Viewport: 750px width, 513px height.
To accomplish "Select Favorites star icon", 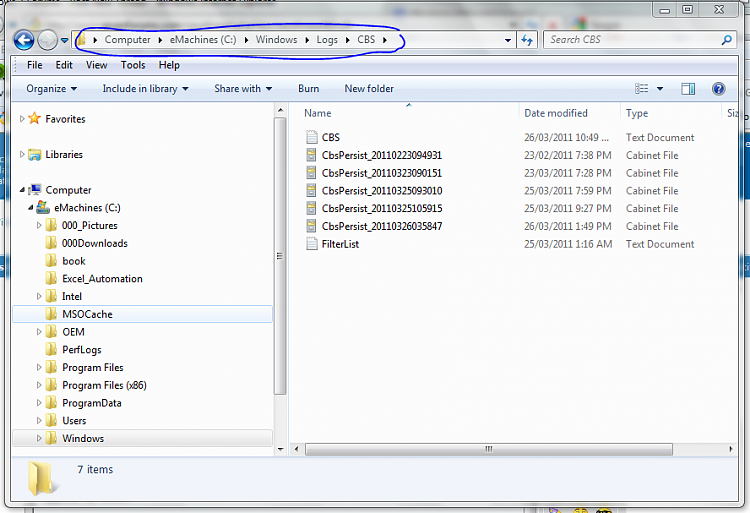I will (34, 118).
